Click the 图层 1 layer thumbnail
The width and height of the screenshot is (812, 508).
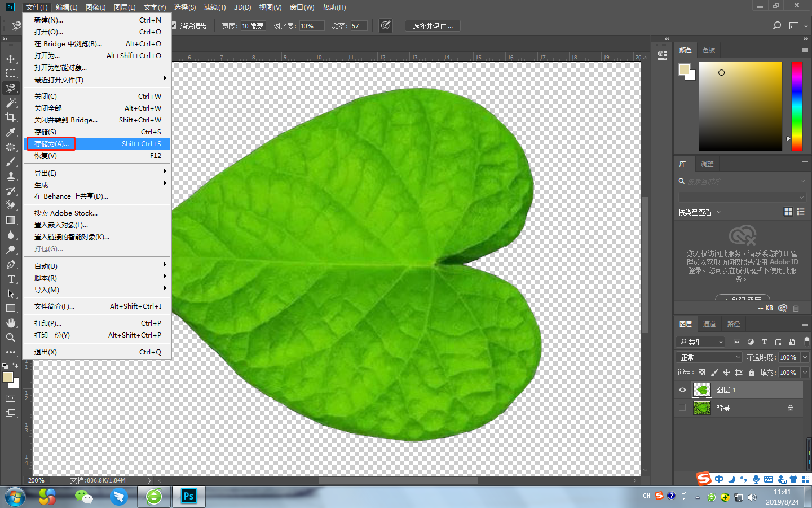[701, 389]
